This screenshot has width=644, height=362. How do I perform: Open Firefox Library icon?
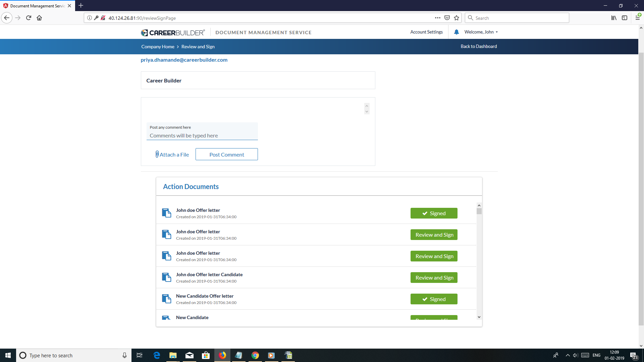pos(613,18)
